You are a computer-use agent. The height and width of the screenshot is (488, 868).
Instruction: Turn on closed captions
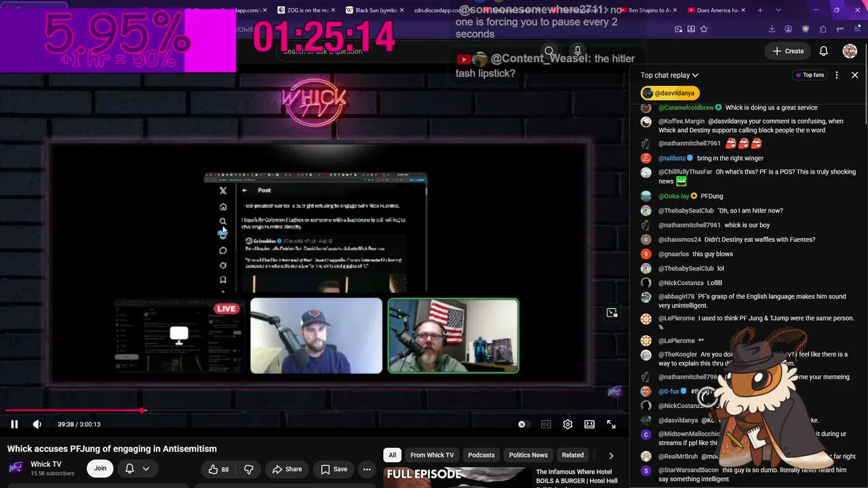pyautogui.click(x=546, y=424)
